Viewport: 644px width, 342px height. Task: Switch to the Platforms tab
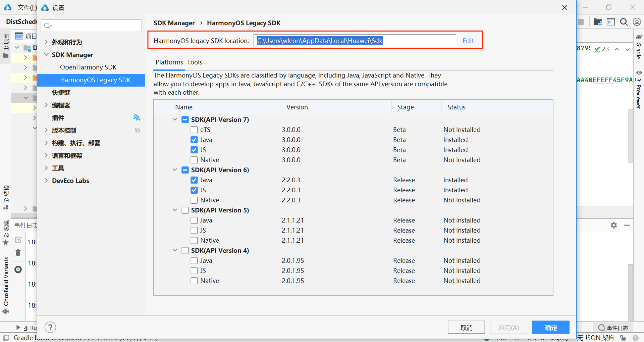click(169, 62)
